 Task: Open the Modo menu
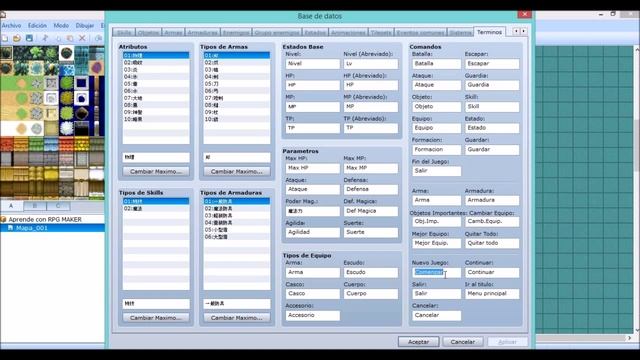61,25
